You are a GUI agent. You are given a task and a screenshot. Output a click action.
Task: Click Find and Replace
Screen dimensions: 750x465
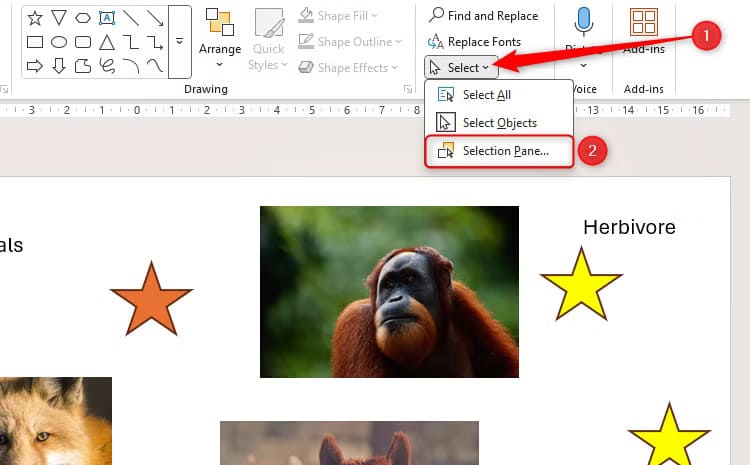(x=483, y=16)
